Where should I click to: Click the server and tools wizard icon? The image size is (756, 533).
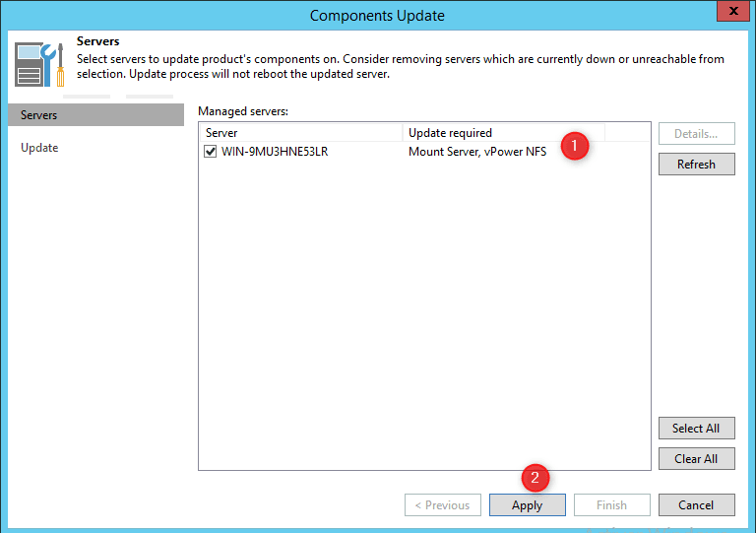(39, 64)
